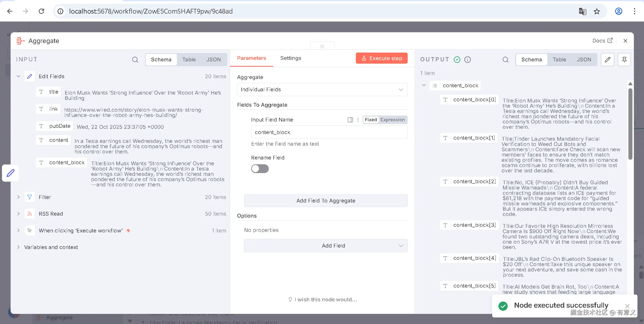Switch to the Settings tab
The width and height of the screenshot is (644, 324).
[x=291, y=58]
